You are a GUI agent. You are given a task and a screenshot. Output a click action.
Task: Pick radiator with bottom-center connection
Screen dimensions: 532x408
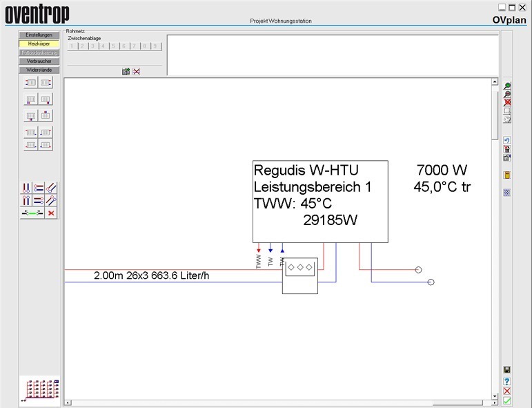tap(31, 116)
